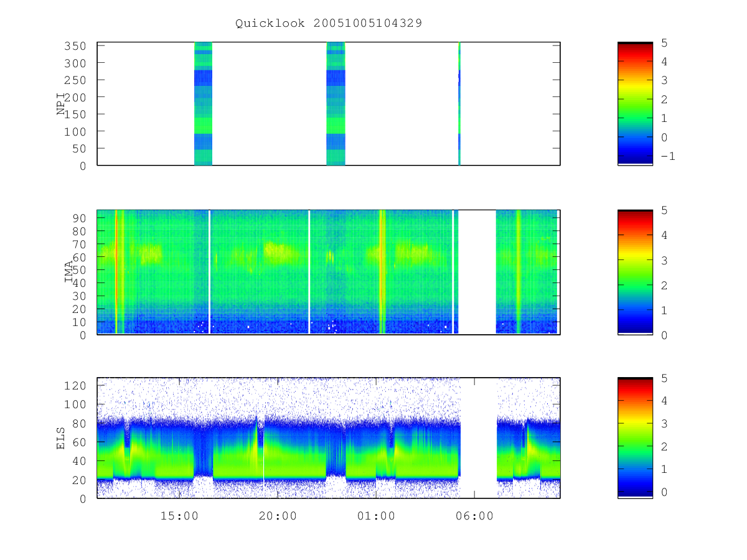This screenshot has height=560, width=747.
Task: Click the white data gap in IMA panel
Action: click(477, 272)
